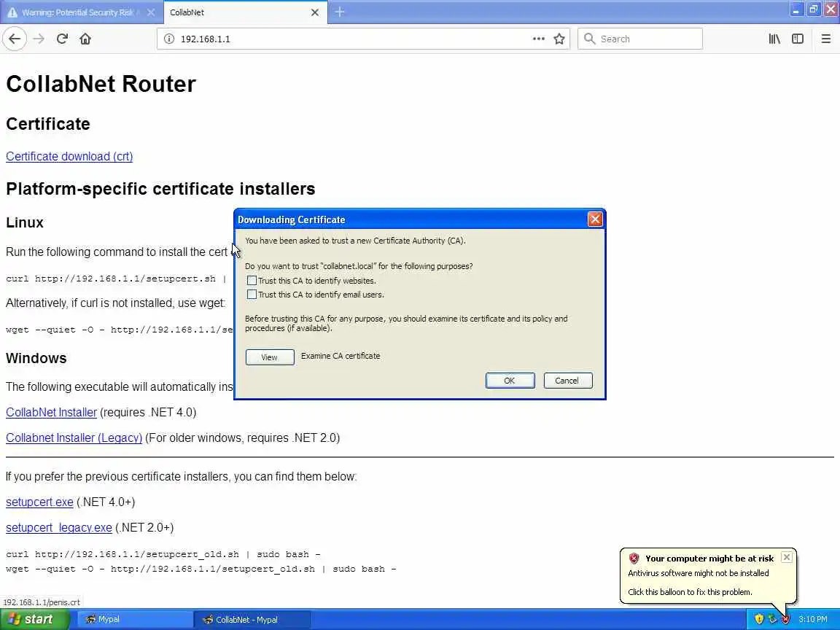Click the setupcert_old.sh curl command text

pos(163,554)
